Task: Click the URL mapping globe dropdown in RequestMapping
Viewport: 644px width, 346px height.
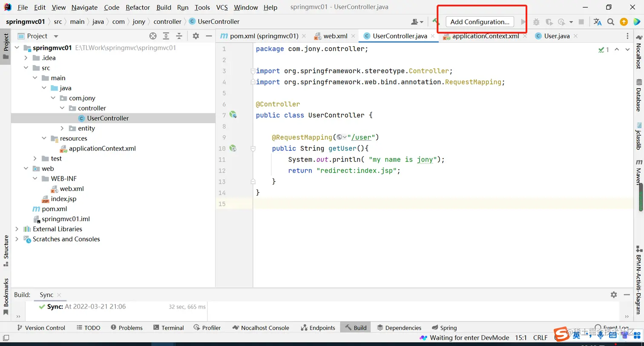Action: click(x=342, y=137)
